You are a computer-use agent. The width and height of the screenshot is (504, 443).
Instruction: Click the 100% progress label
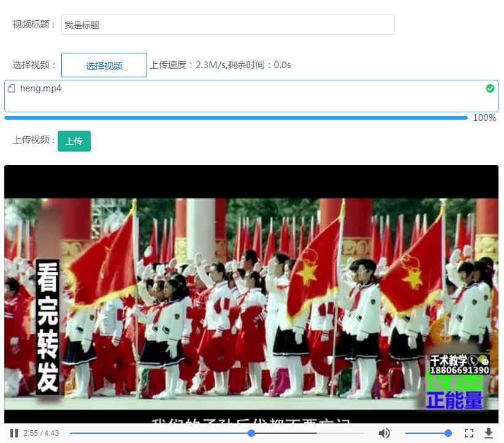click(485, 118)
